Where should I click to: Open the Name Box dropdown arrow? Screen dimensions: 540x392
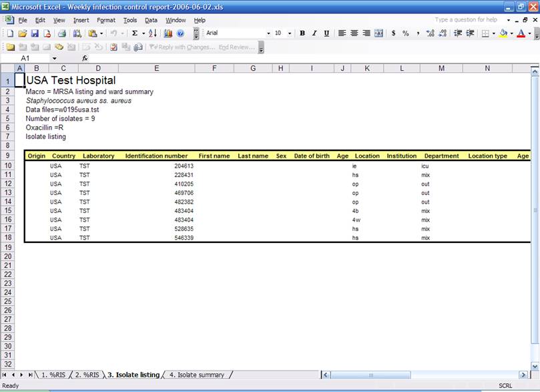click(55, 59)
